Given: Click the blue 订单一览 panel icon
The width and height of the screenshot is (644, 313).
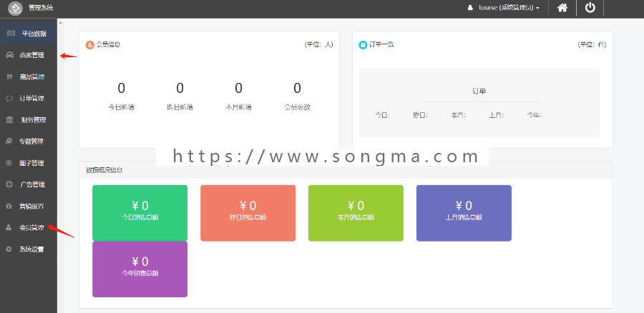Looking at the screenshot, I should pyautogui.click(x=363, y=45).
